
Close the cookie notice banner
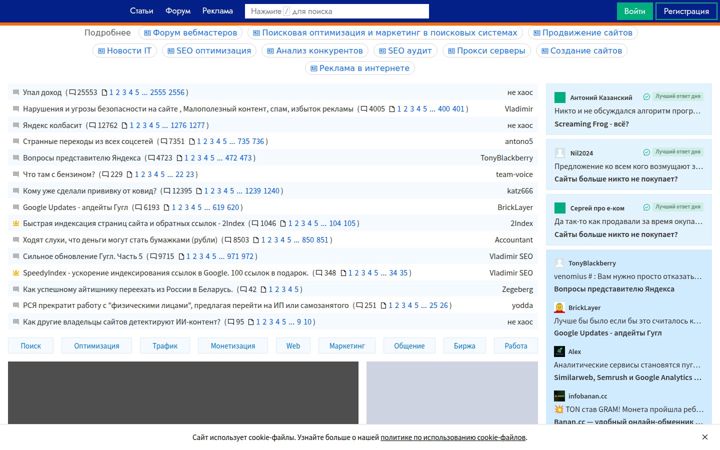tap(705, 437)
